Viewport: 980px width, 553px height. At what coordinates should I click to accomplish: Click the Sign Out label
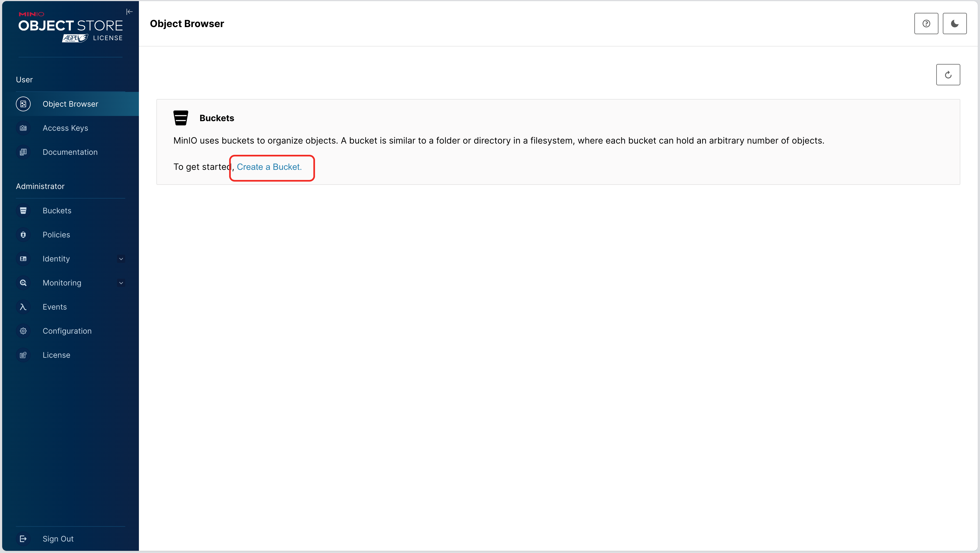tap(58, 539)
